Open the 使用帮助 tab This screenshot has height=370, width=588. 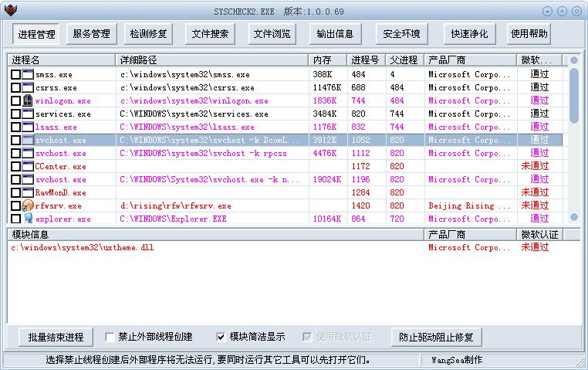529,34
